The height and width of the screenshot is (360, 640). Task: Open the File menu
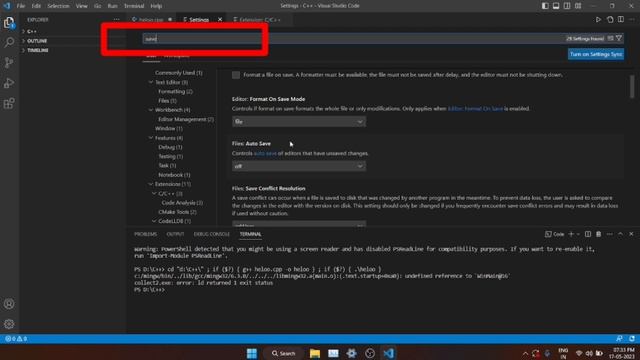pyautogui.click(x=21, y=6)
